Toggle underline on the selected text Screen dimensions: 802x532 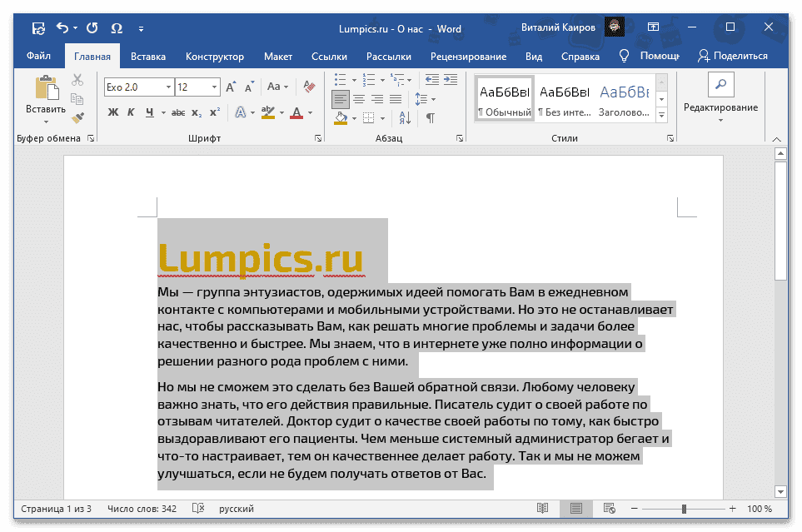pos(152,112)
